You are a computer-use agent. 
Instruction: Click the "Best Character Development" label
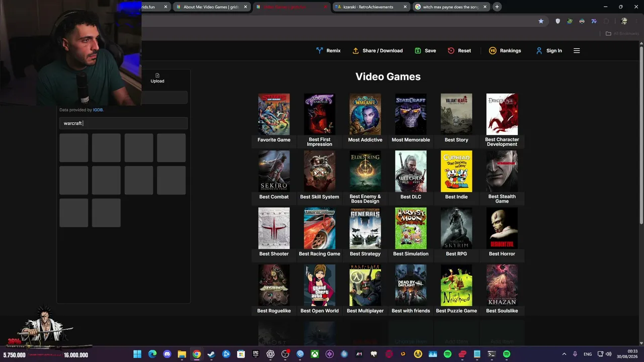coord(502,142)
